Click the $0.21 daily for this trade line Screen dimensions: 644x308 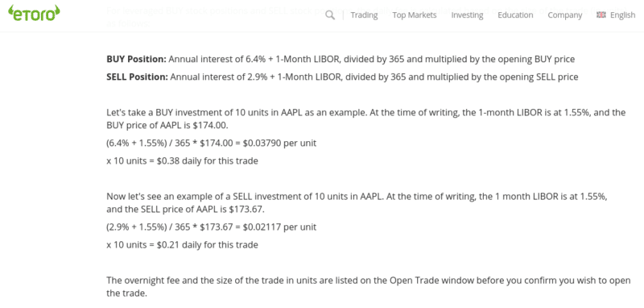182,244
